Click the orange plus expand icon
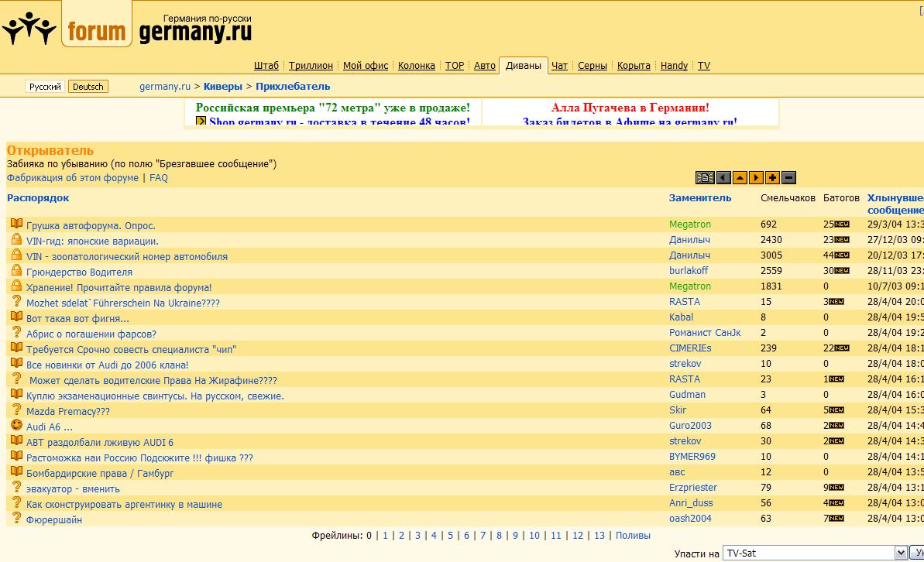This screenshot has height=562, width=924. coord(772,178)
